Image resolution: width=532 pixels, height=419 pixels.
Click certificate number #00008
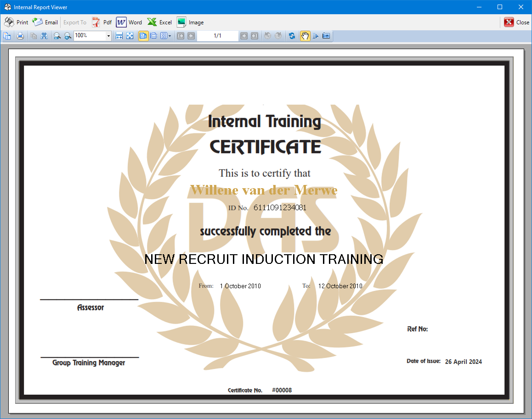(282, 390)
